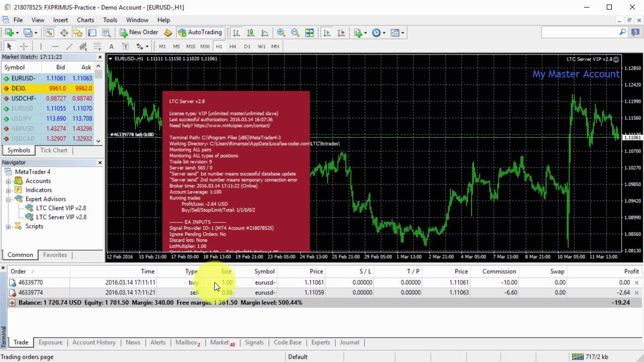Screen dimensions: 644x362
Task: Select the DE30. row in Market Watch
Action: coord(47,88)
